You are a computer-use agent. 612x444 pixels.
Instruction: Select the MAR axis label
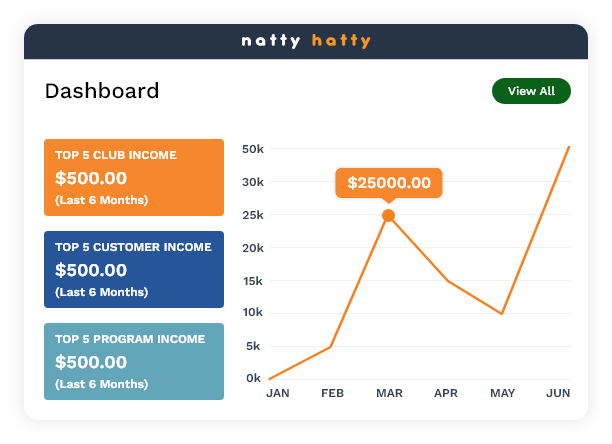(x=389, y=394)
